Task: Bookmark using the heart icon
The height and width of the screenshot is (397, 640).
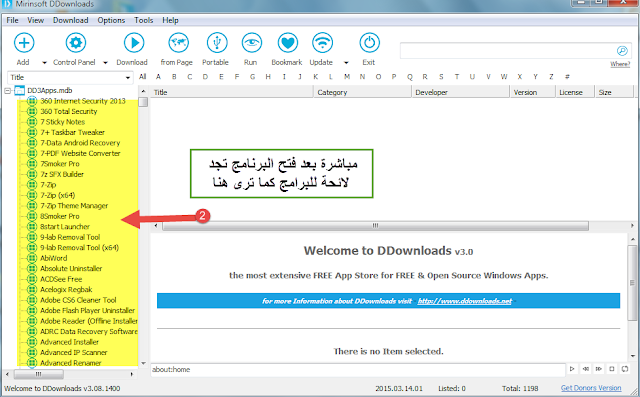Action: 288,42
